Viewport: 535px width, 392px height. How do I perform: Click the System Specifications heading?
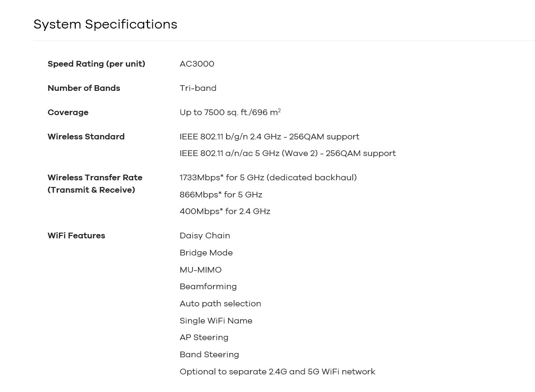106,25
